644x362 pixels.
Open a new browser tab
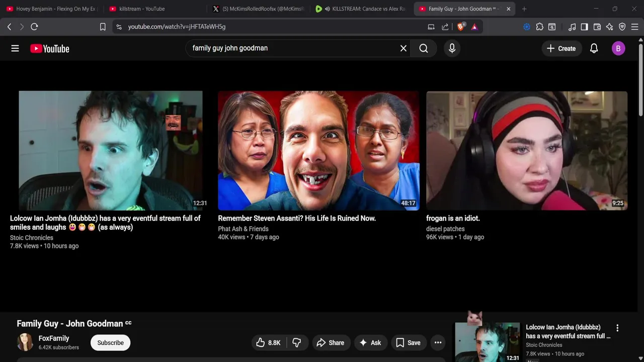(x=524, y=9)
